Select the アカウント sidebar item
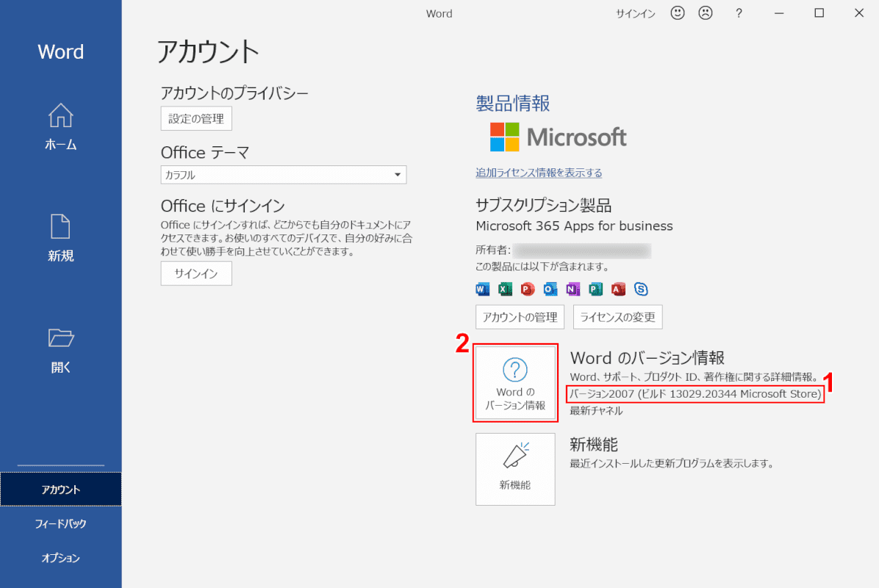 pyautogui.click(x=60, y=490)
